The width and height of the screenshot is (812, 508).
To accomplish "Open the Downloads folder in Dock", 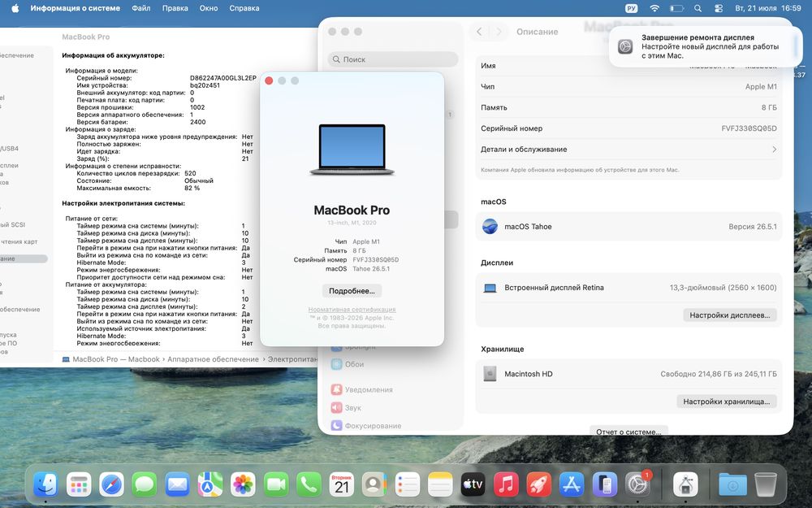I will point(732,484).
